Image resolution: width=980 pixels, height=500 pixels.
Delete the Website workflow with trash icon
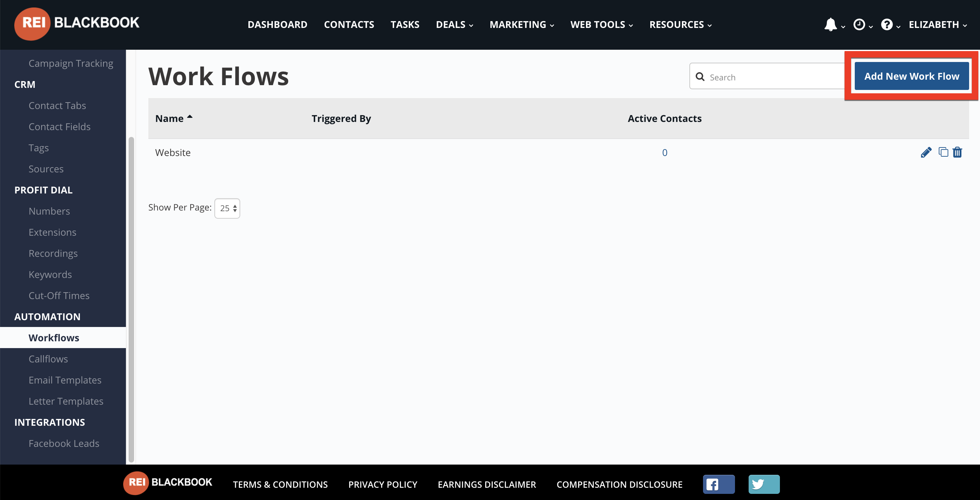click(957, 152)
